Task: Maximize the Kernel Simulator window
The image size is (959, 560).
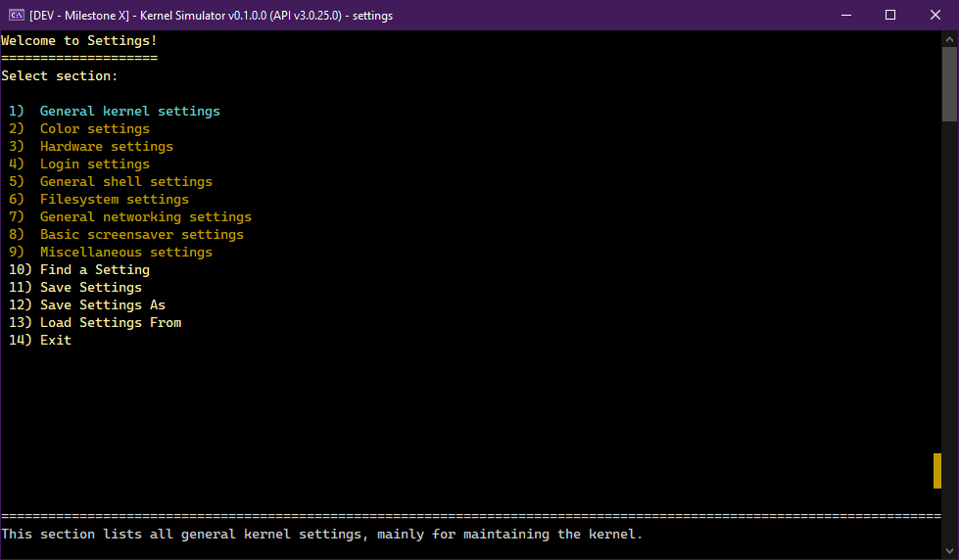Action: click(890, 15)
